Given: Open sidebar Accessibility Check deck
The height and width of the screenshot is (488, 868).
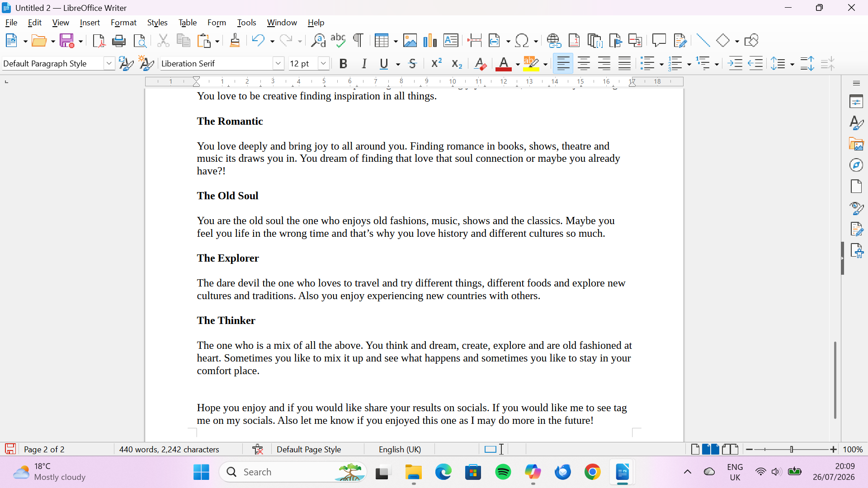Looking at the screenshot, I should point(856,250).
